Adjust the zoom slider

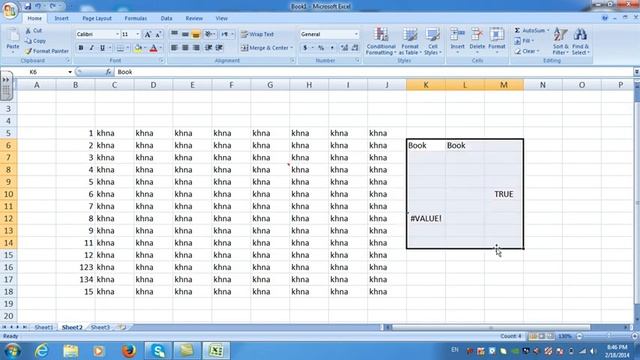click(608, 336)
